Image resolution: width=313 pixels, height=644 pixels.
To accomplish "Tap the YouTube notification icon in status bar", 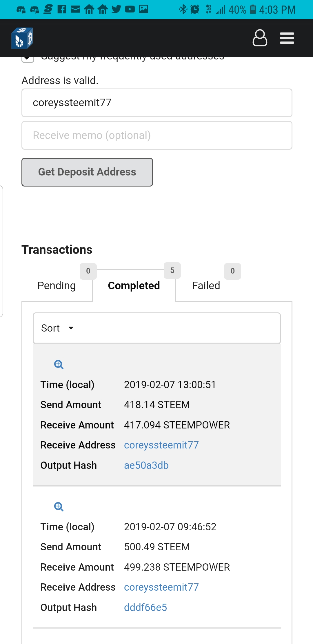I will tap(130, 9).
